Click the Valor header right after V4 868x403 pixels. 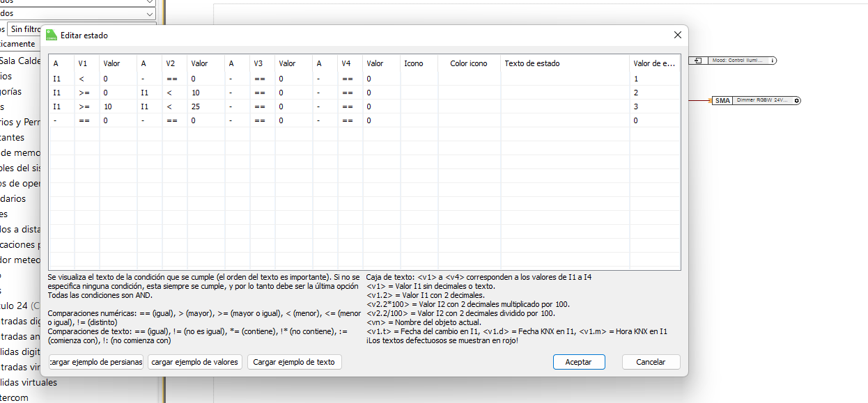pos(381,63)
